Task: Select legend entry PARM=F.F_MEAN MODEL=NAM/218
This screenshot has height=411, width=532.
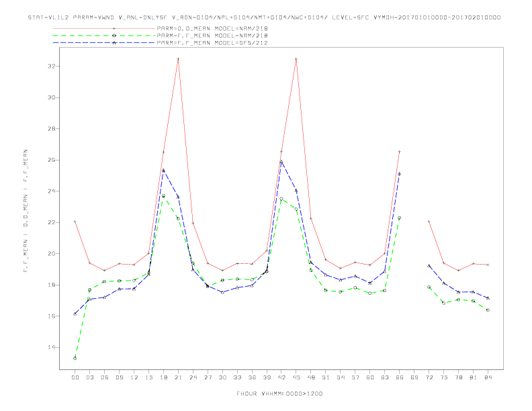Action: (x=212, y=36)
